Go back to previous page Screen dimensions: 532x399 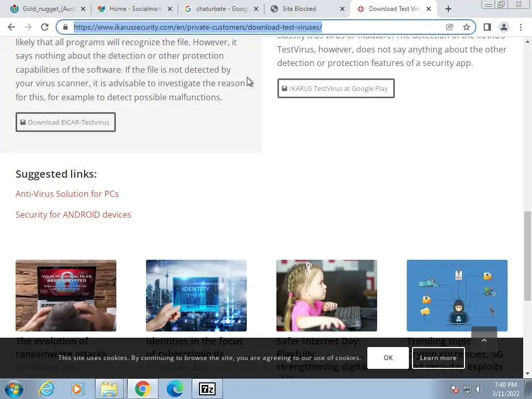pos(11,27)
